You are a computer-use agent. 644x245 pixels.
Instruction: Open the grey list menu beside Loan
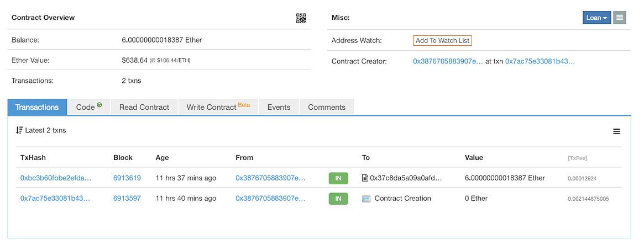click(619, 18)
